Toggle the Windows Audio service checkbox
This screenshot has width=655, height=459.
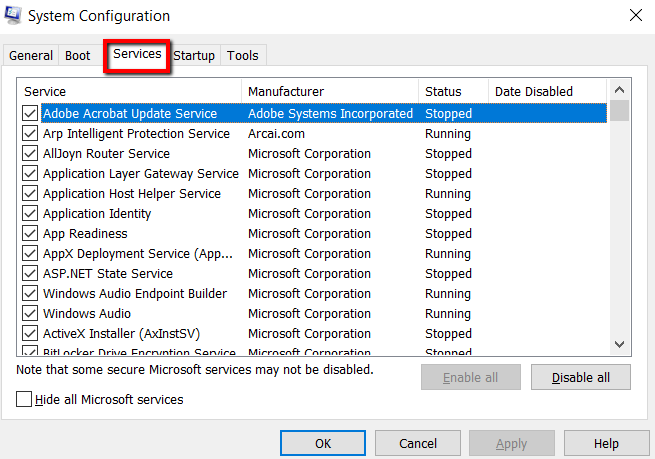click(x=30, y=314)
